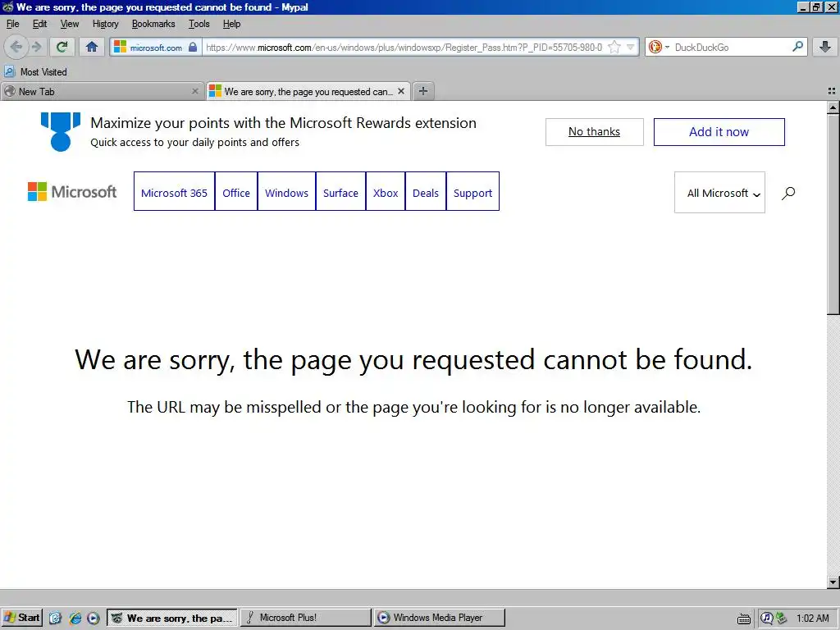This screenshot has height=630, width=840.
Task: Open the Help menu
Action: tap(231, 24)
